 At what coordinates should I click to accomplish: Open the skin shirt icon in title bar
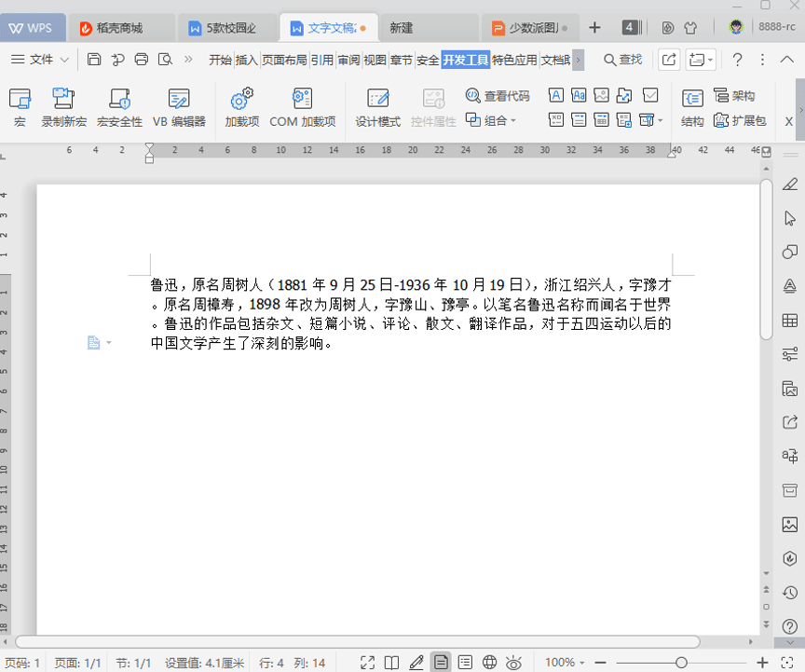click(x=690, y=28)
